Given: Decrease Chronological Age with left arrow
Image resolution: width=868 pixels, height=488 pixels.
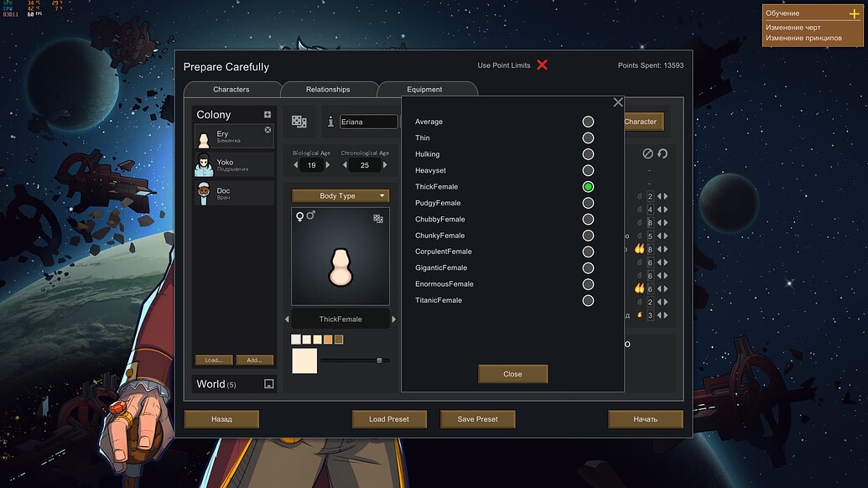Looking at the screenshot, I should point(345,165).
